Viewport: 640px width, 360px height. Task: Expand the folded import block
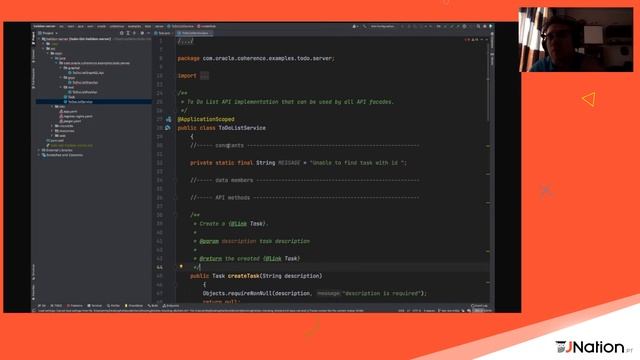tap(204, 76)
